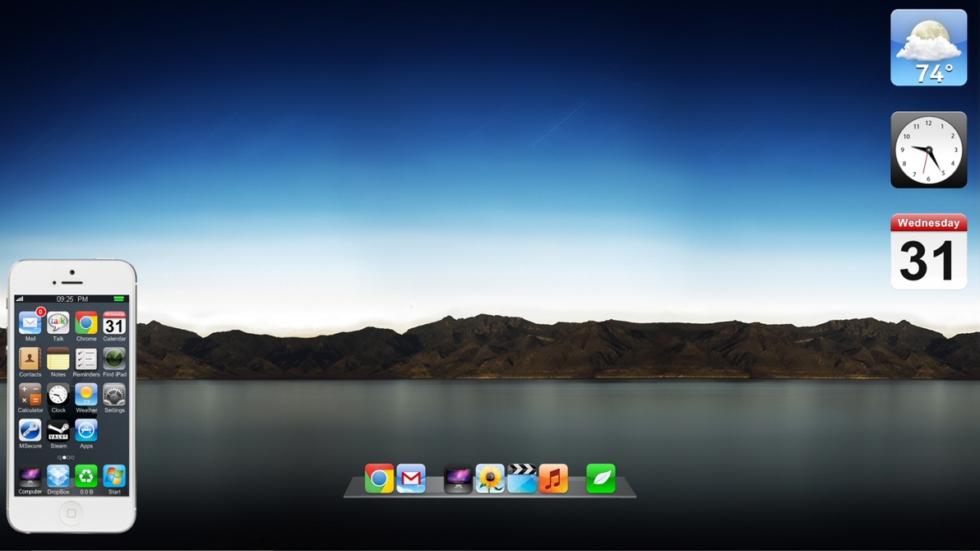Open the Settings app
This screenshot has height=551, width=980.
click(113, 395)
